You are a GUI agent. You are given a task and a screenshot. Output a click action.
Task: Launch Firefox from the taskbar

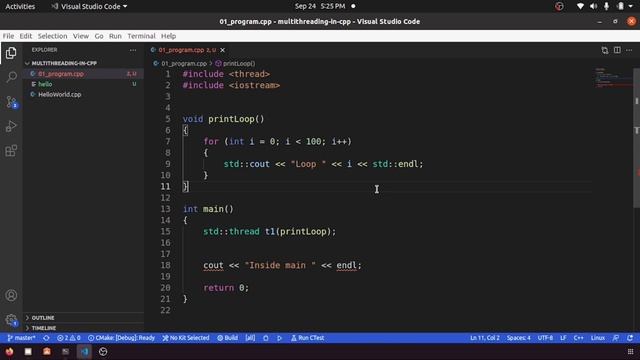[x=9, y=351]
